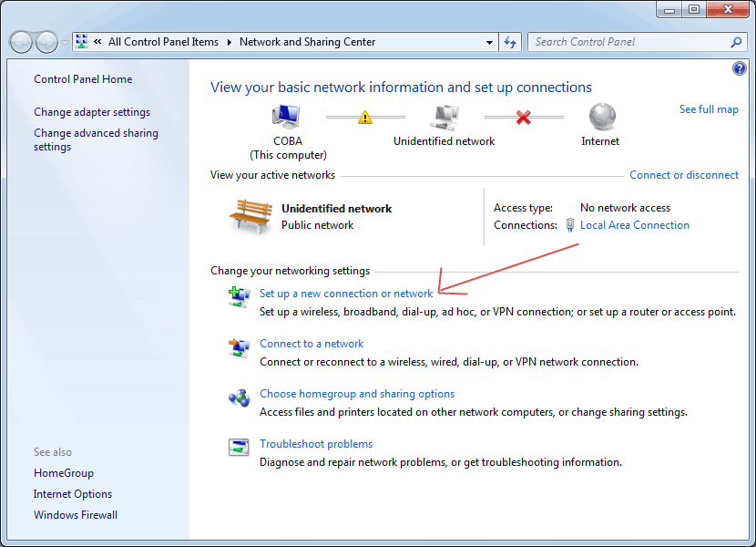Select All Control Panel Items breadcrumb

[163, 42]
